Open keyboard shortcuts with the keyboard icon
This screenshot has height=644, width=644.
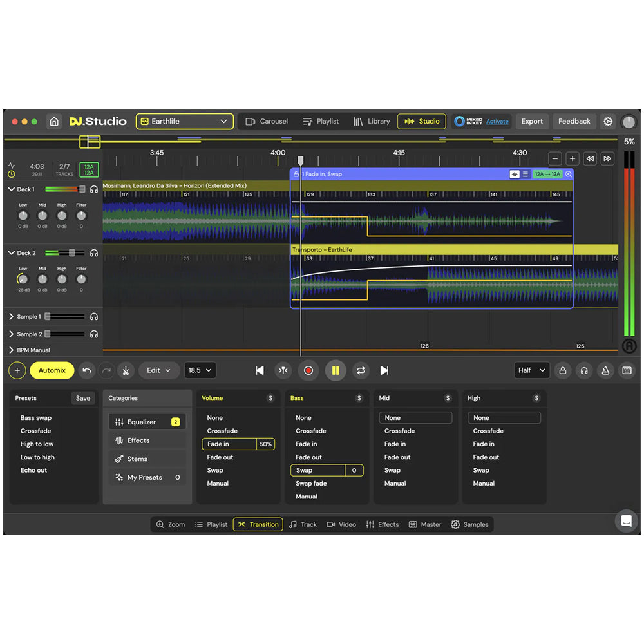[627, 370]
